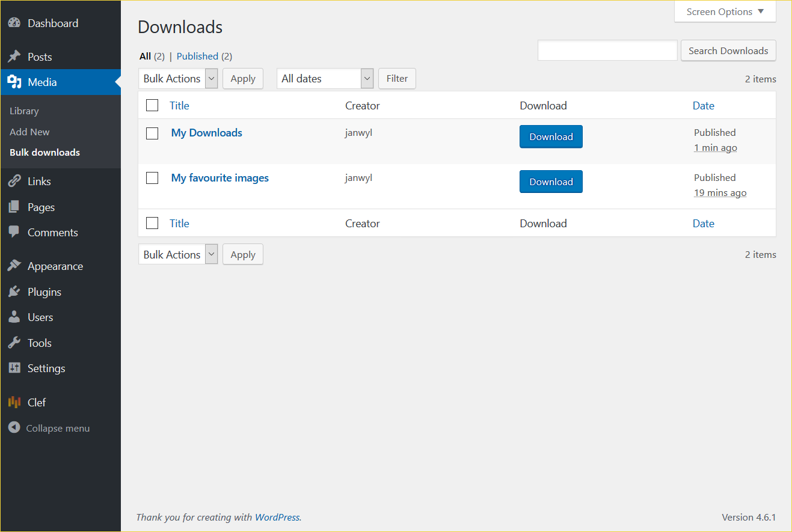Click the Appearance paintbrush icon
Viewport: 792px width, 532px height.
[x=14, y=266]
